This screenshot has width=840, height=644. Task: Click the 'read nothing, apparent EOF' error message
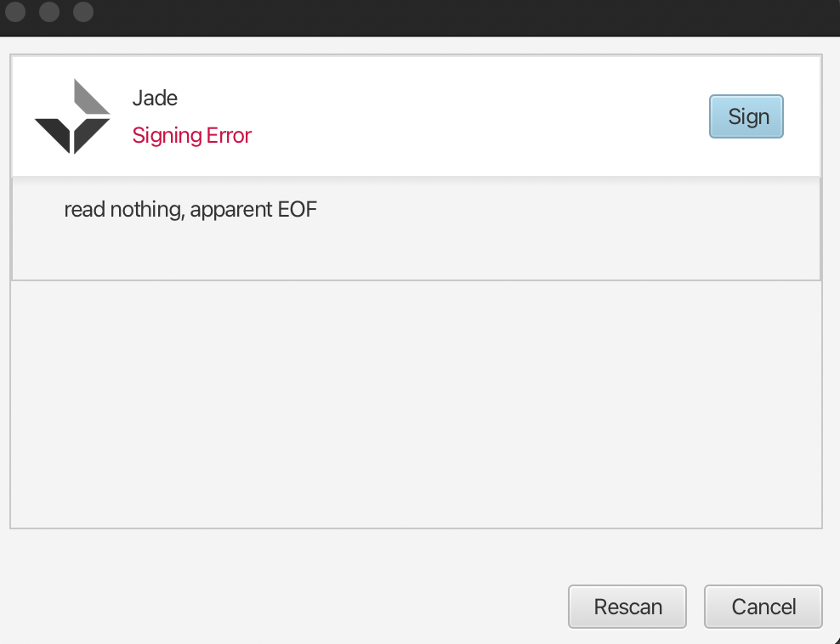190,209
